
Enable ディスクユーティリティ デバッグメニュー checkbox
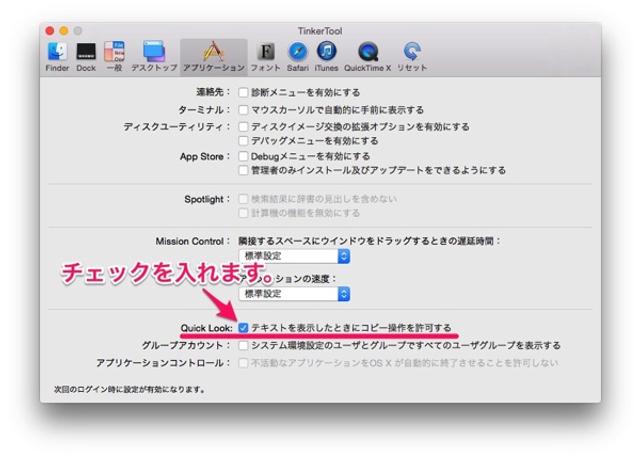coord(243,141)
